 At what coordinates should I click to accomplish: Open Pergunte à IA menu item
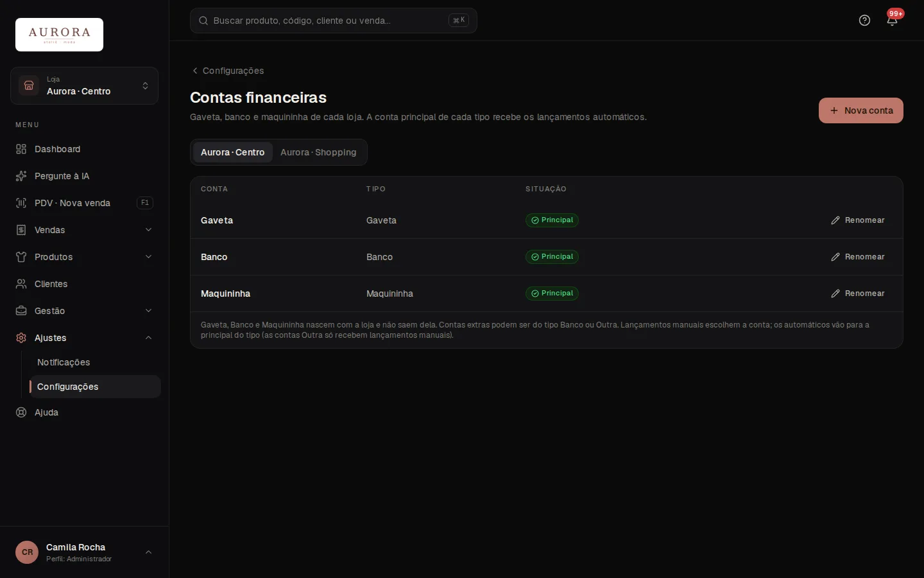point(84,176)
